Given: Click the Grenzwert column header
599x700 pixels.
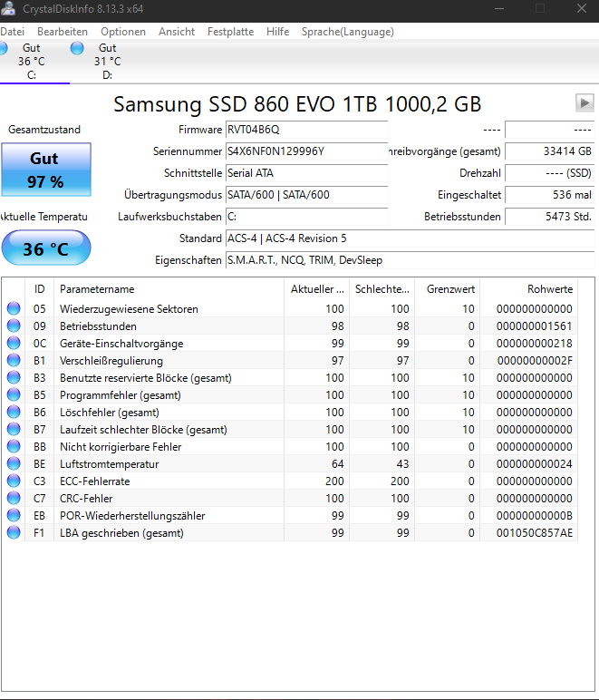Looking at the screenshot, I should [x=448, y=289].
